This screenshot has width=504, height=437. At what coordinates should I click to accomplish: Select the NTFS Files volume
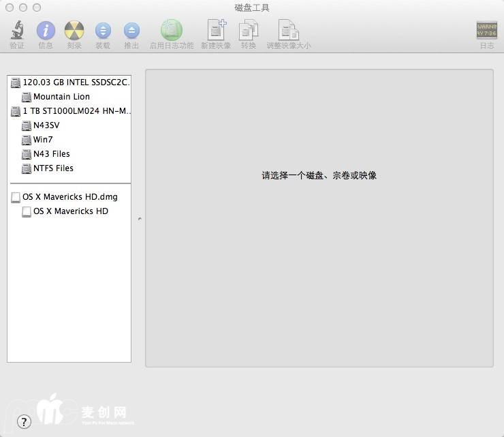tap(53, 168)
